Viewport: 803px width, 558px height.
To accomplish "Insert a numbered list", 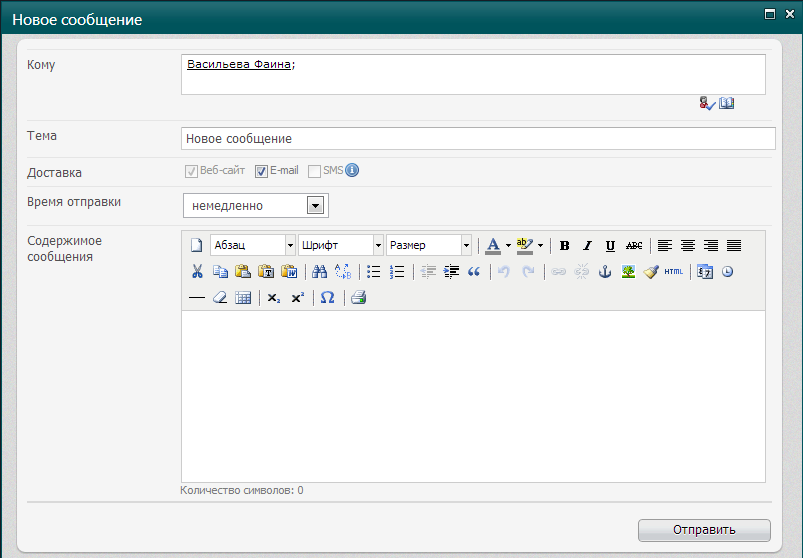I will pyautogui.click(x=397, y=271).
